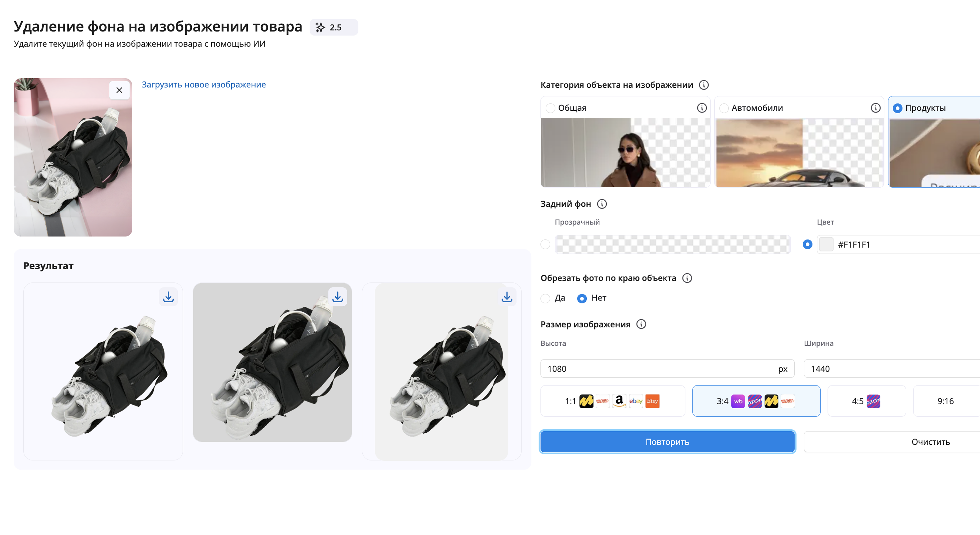Select the Автомобили category radio
The height and width of the screenshot is (535, 980).
[x=724, y=108]
